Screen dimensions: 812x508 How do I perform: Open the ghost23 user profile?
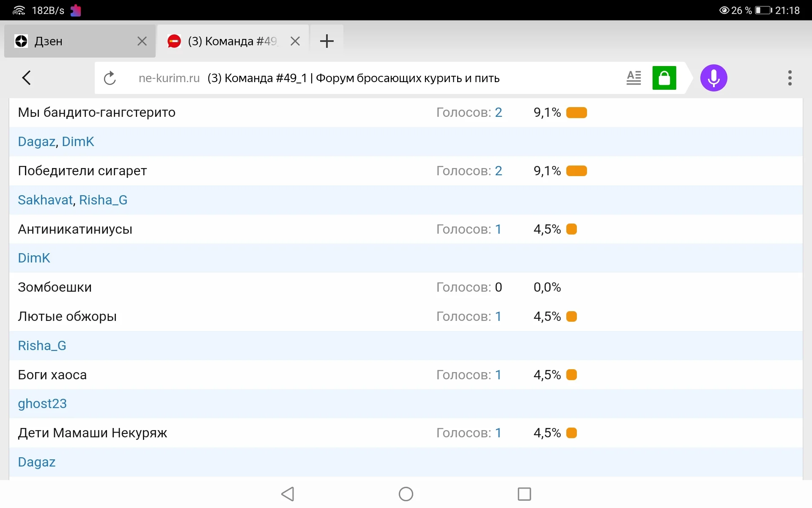[42, 403]
